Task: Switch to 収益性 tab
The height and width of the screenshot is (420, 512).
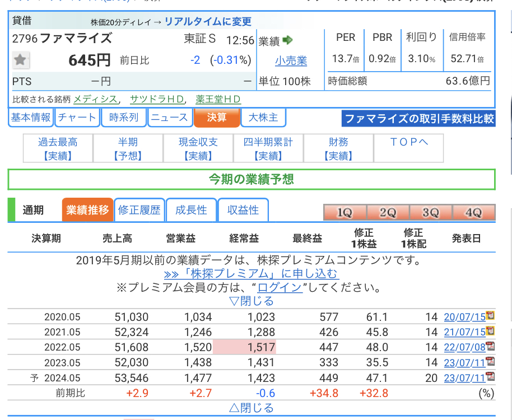Action: click(243, 210)
